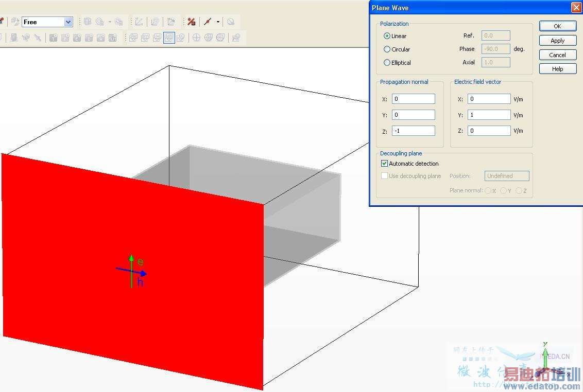Open Help from Plane Wave dialog
Image resolution: width=583 pixels, height=392 pixels.
click(x=558, y=69)
